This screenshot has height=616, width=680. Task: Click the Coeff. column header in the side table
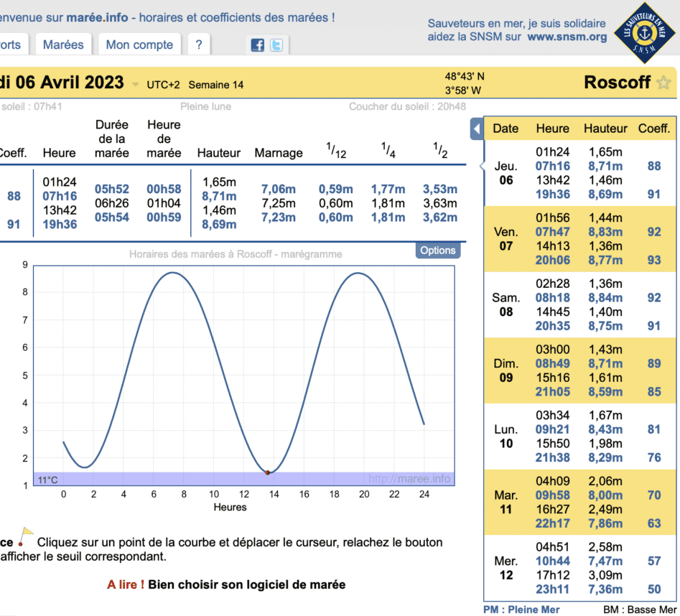653,129
